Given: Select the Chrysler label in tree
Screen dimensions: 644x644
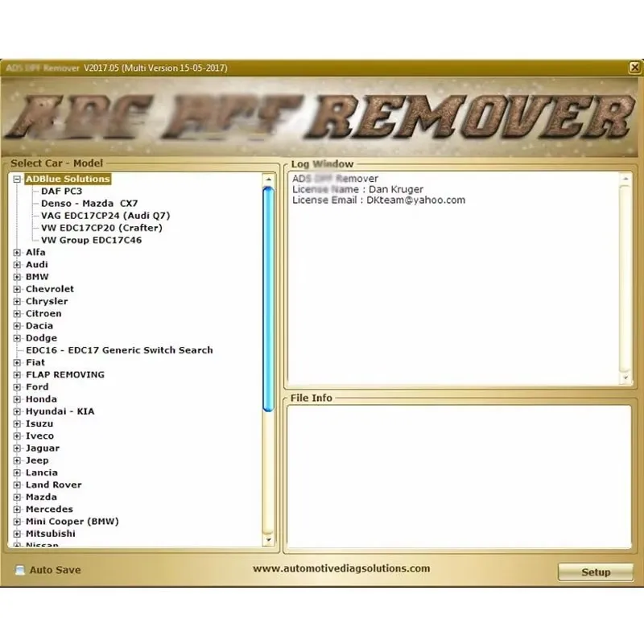Looking at the screenshot, I should [x=47, y=301].
